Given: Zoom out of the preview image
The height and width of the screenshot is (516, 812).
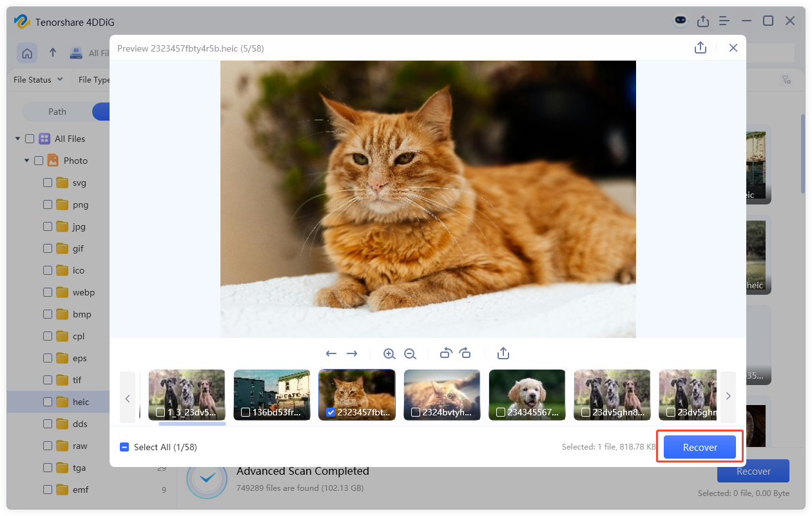Looking at the screenshot, I should pyautogui.click(x=411, y=353).
